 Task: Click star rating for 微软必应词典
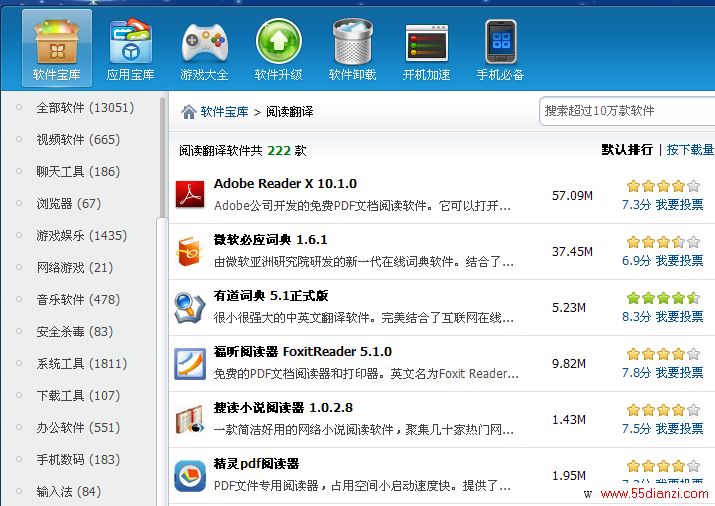click(663, 242)
